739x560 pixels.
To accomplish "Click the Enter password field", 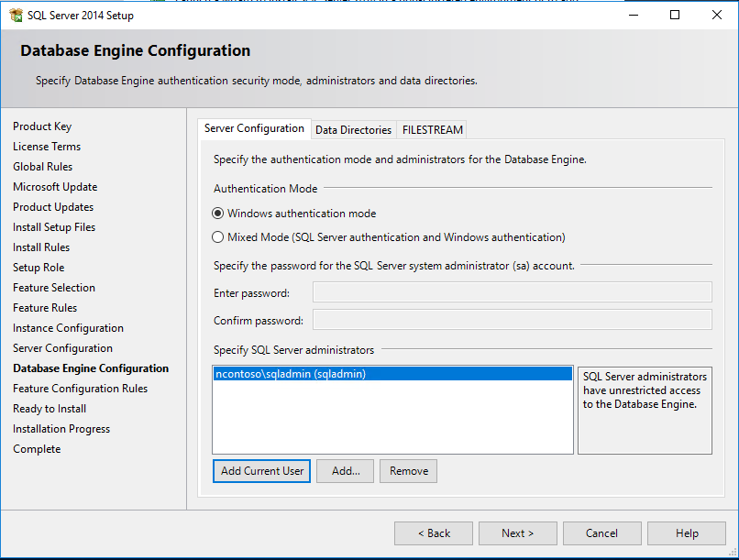I will point(513,292).
